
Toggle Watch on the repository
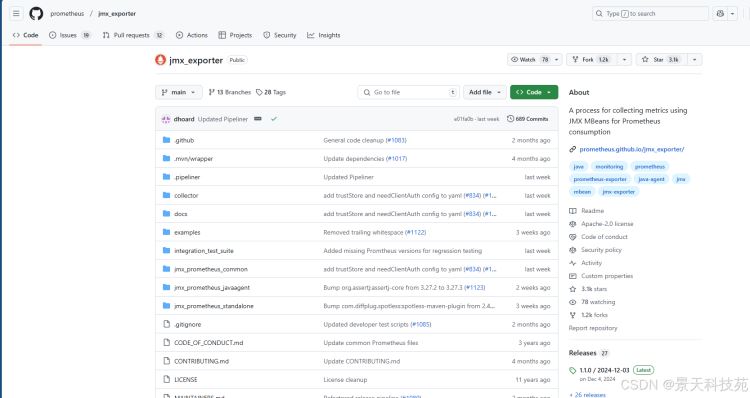529,59
